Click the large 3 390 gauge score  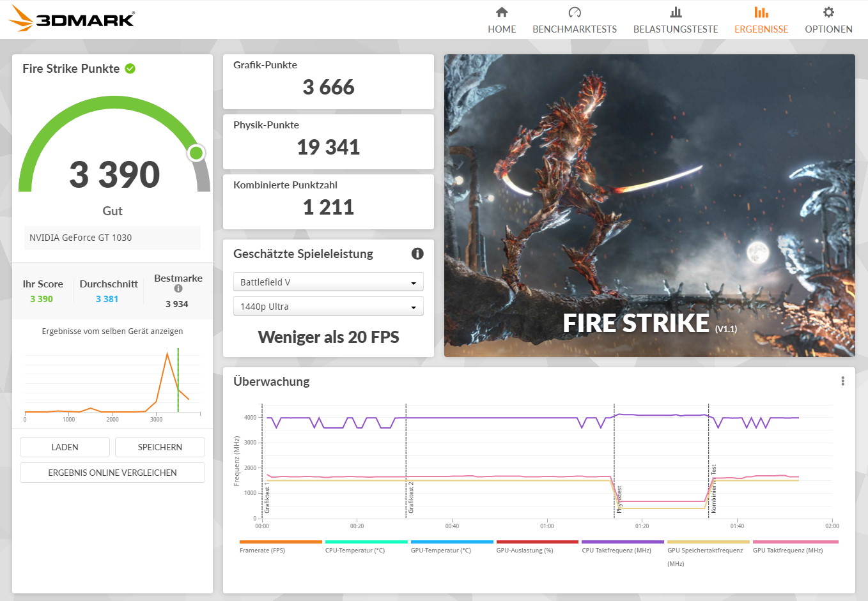[x=114, y=174]
